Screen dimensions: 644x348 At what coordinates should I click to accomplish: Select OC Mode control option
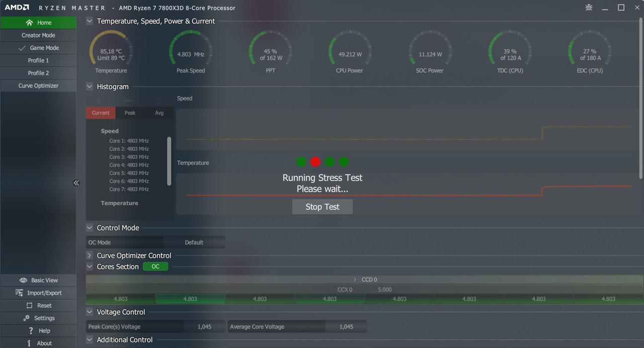click(124, 242)
